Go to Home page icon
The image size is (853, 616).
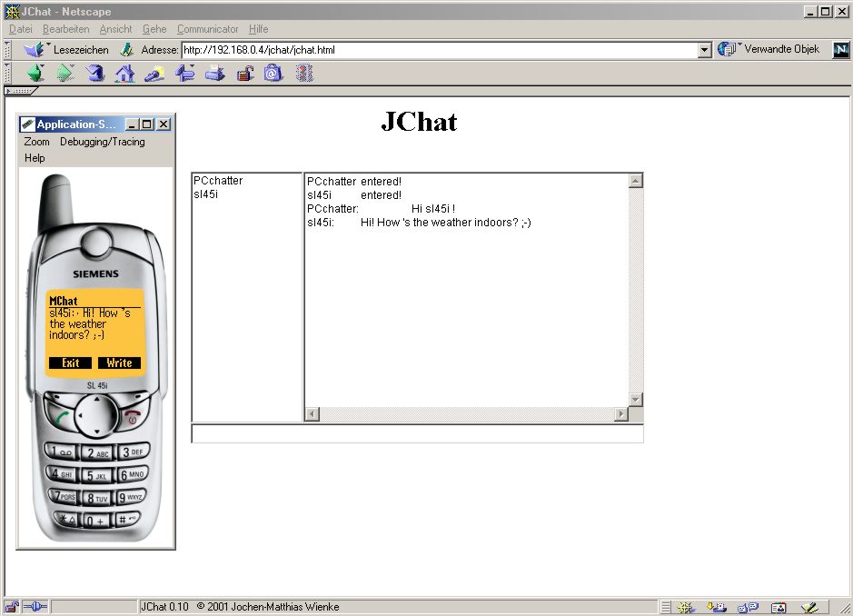tap(124, 74)
